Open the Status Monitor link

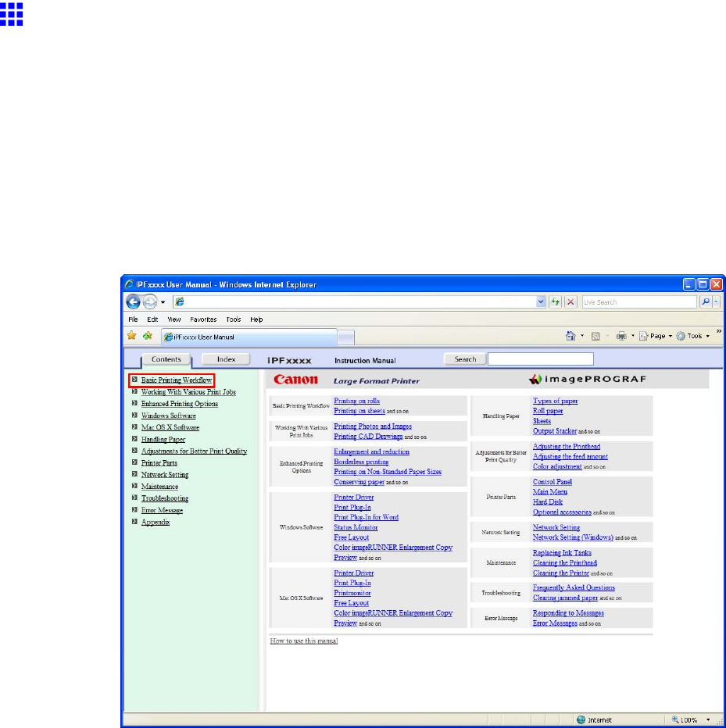pyautogui.click(x=356, y=527)
